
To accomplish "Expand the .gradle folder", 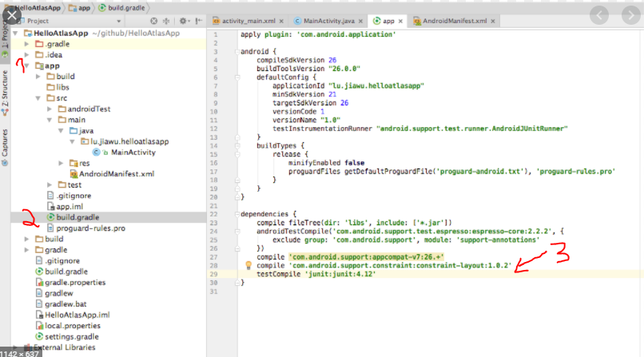I will pyautogui.click(x=27, y=44).
